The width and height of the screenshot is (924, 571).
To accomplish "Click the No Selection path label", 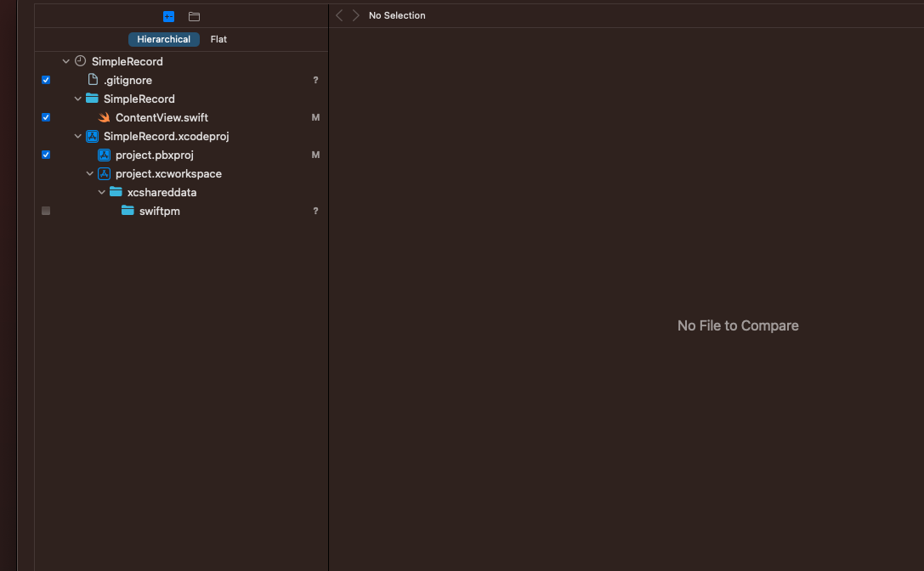I will click(x=397, y=15).
